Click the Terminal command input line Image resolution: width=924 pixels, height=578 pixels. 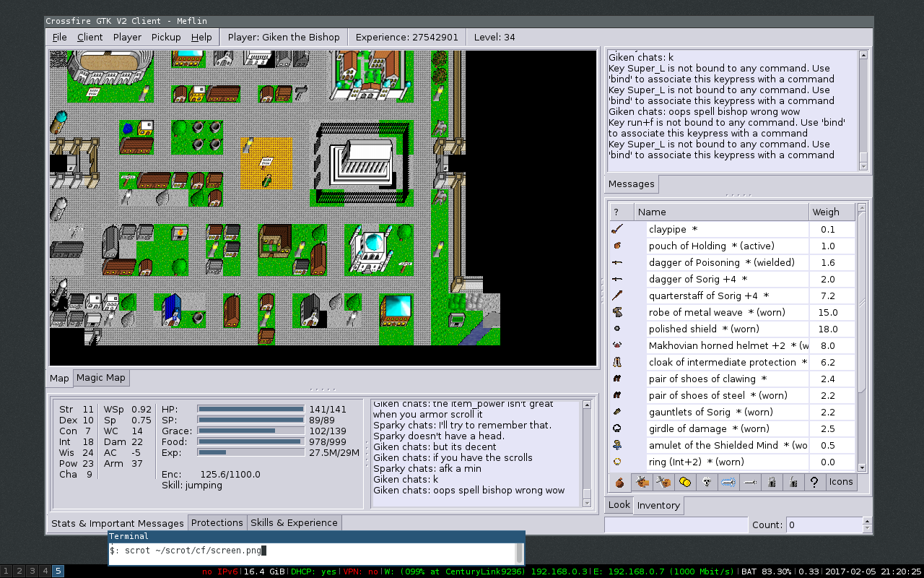tap(313, 551)
